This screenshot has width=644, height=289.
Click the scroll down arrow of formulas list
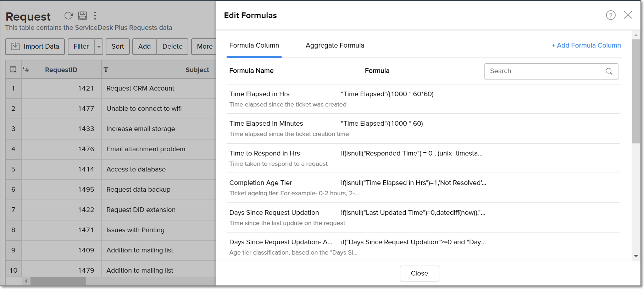point(636,256)
